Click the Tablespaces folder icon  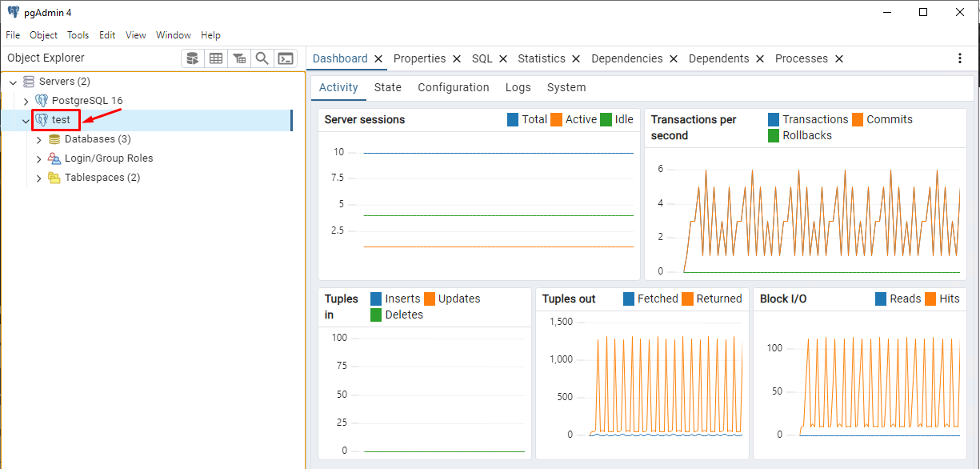tap(54, 178)
